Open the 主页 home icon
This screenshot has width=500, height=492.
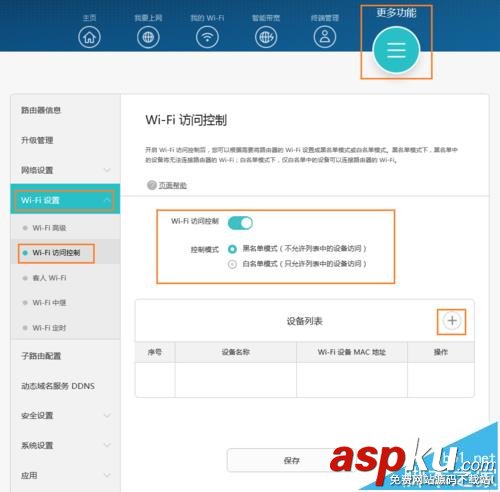tap(89, 37)
